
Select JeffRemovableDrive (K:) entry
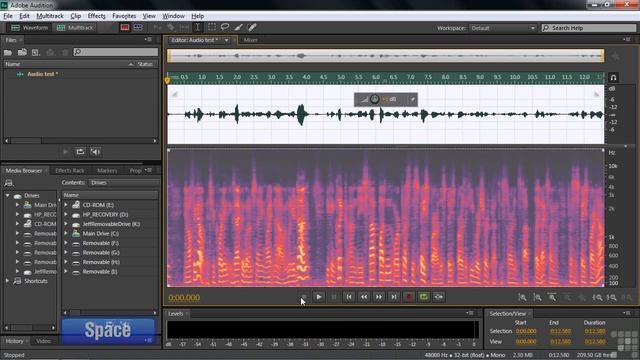(111, 224)
